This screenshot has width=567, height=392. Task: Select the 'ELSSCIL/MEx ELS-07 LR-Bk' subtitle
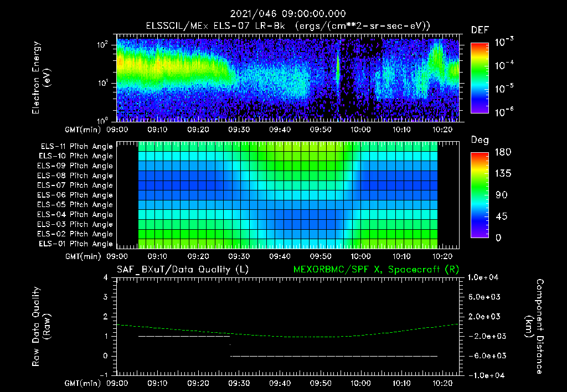[215, 26]
